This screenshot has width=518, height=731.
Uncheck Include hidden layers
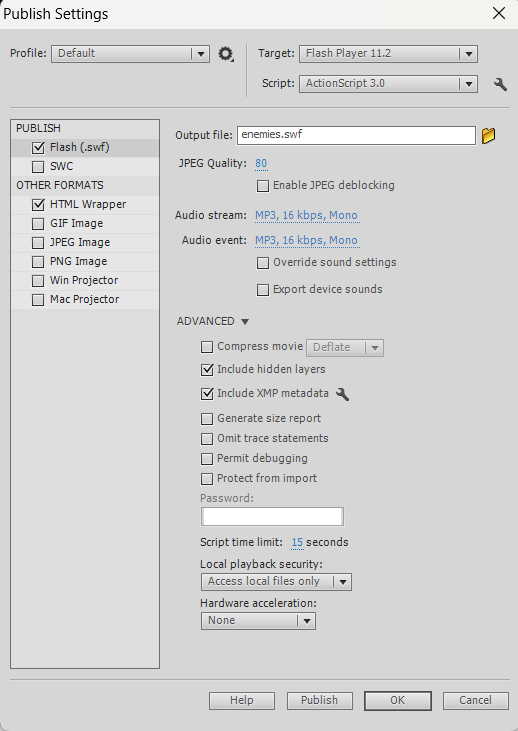click(x=207, y=370)
